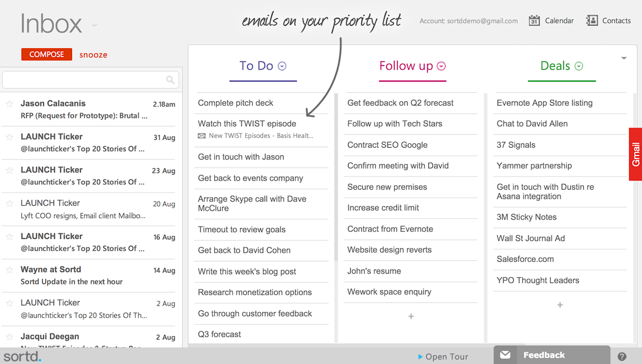Select the Deals list heading
This screenshot has height=364, width=642.
(x=555, y=66)
